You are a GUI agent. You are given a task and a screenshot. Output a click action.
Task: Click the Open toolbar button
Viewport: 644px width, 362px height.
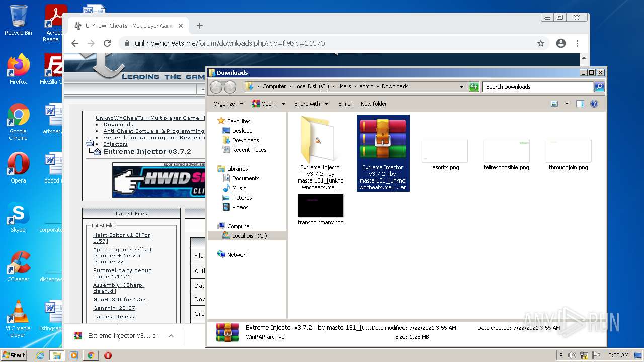pyautogui.click(x=263, y=104)
